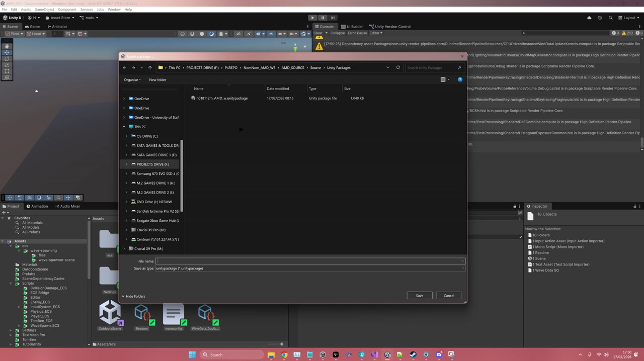Switch to the UI Builder tab
This screenshot has width=644, height=361.
pos(352,27)
